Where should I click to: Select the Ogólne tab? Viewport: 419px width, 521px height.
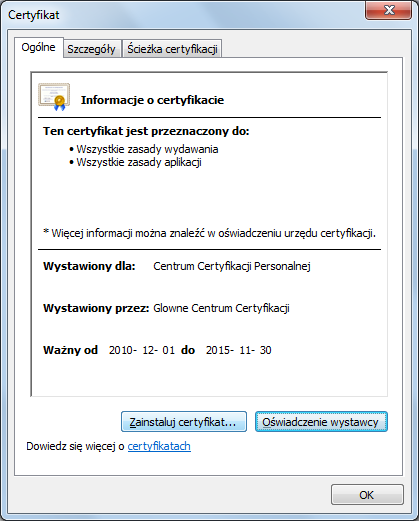[38, 47]
